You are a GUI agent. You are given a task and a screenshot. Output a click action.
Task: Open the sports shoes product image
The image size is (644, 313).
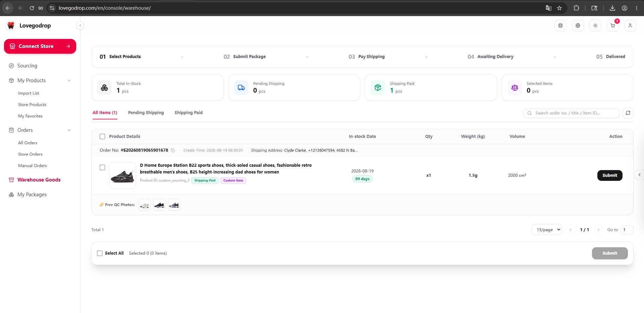[122, 175]
